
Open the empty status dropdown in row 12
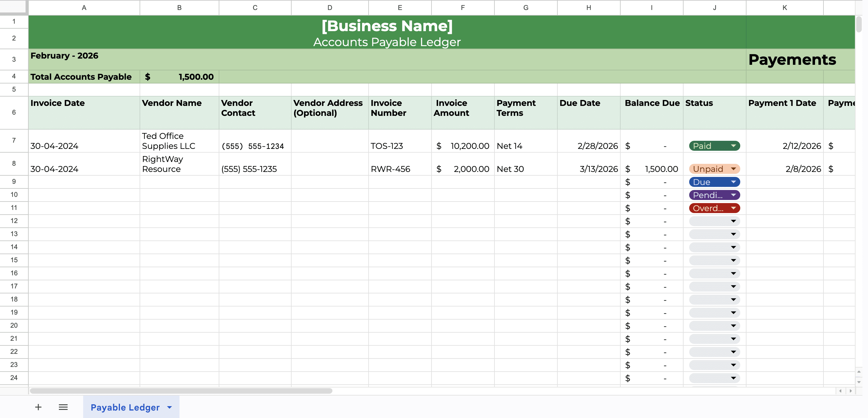click(x=733, y=221)
